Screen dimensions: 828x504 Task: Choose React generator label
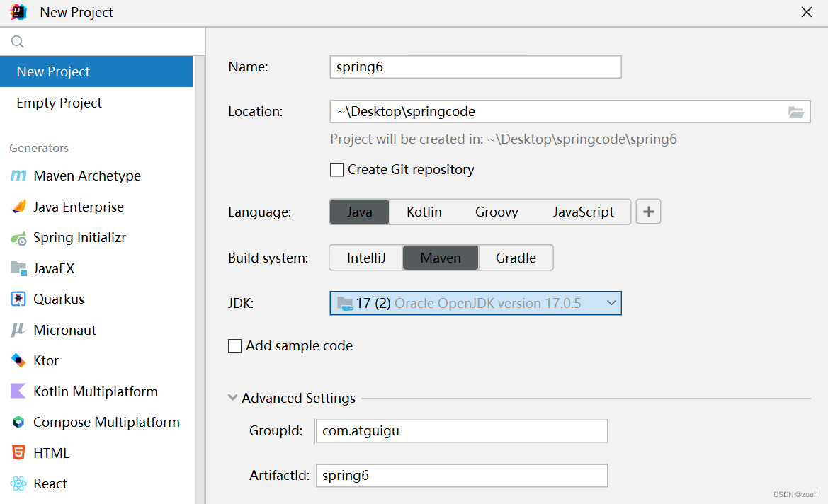tap(50, 484)
